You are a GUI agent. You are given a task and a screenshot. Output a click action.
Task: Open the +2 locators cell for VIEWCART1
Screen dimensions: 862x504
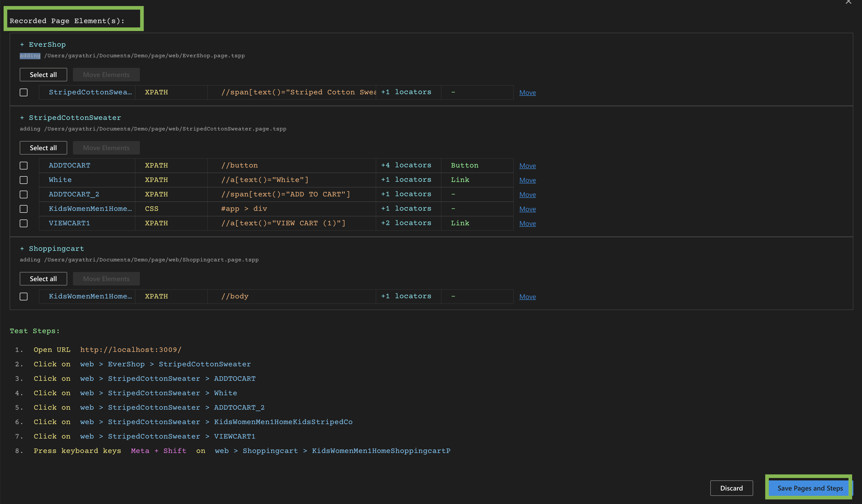pyautogui.click(x=406, y=223)
